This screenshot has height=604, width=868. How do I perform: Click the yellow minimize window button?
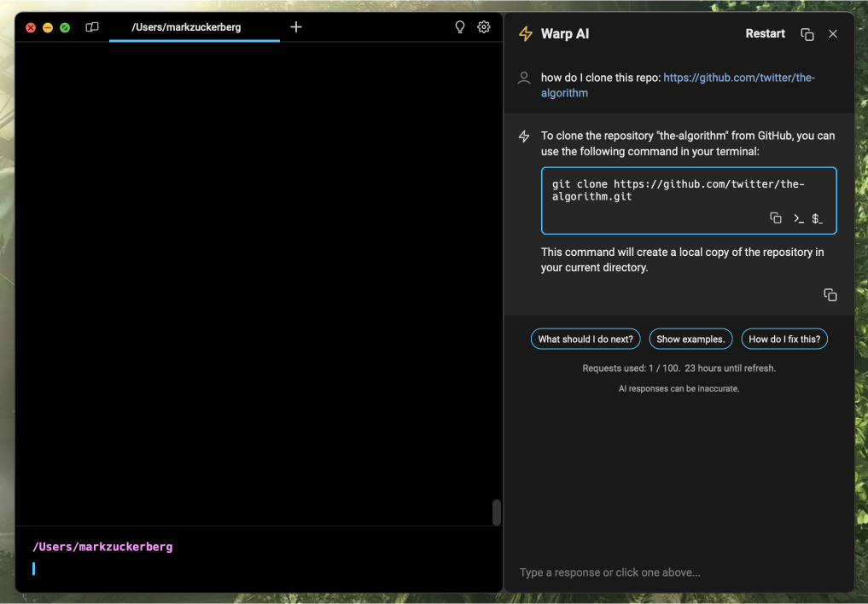tap(48, 27)
